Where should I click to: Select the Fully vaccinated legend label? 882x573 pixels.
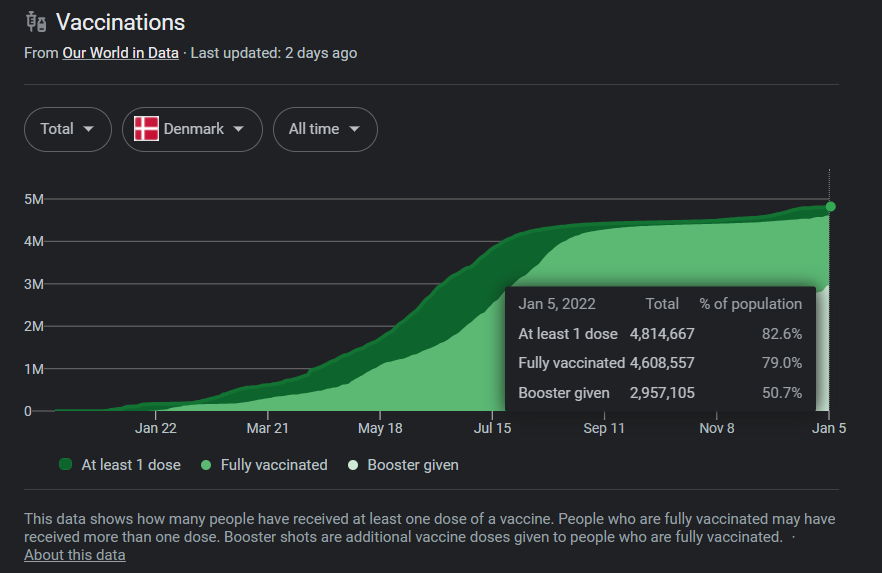pyautogui.click(x=273, y=465)
